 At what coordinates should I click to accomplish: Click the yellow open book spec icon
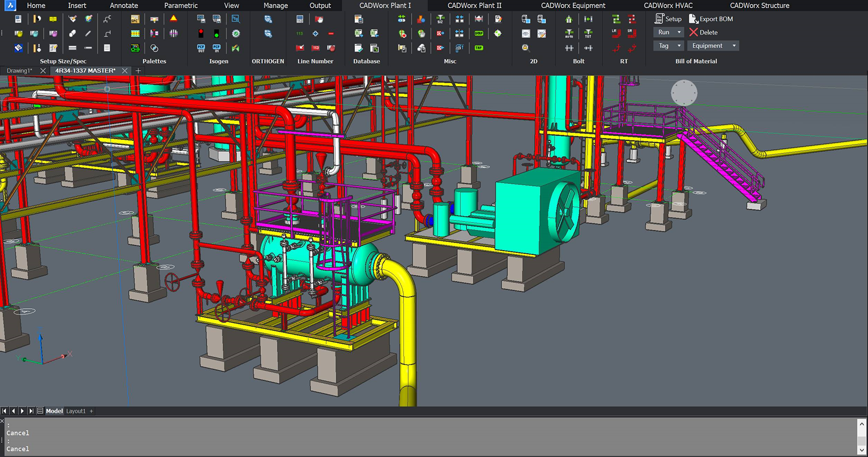click(53, 19)
